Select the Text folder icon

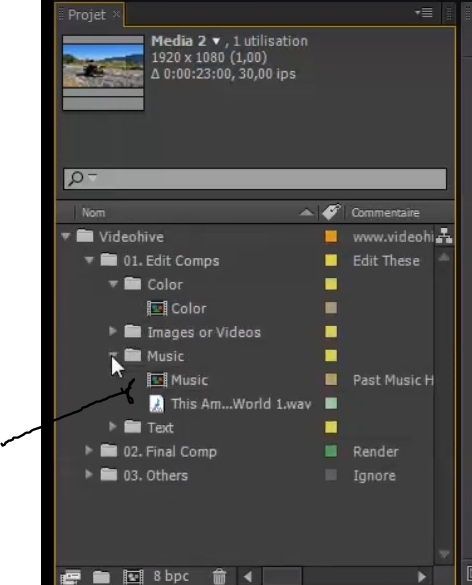132,427
